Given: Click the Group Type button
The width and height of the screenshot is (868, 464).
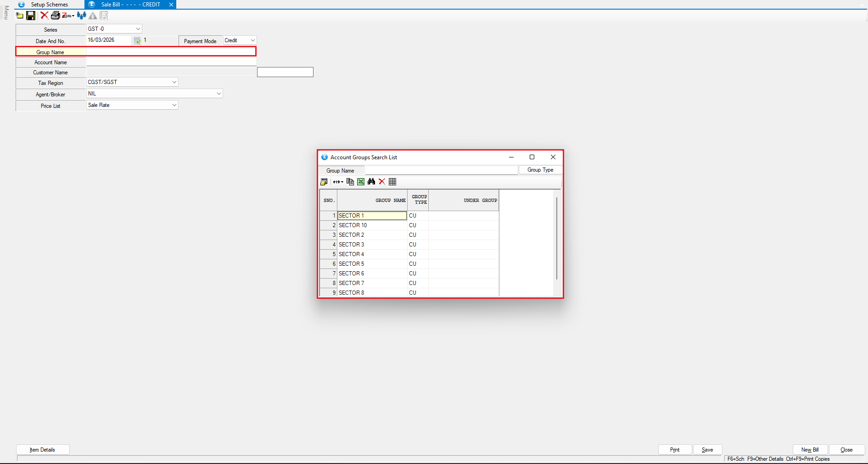Looking at the screenshot, I should click(540, 170).
